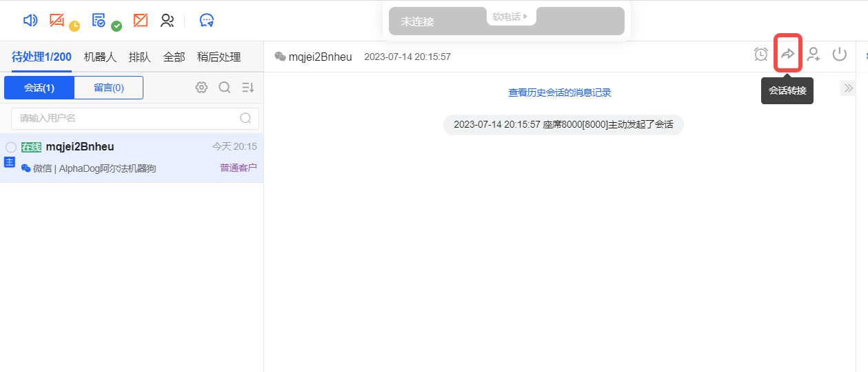868x372 pixels.
Task: Click the alarm clock icon in chat header
Action: 761,55
